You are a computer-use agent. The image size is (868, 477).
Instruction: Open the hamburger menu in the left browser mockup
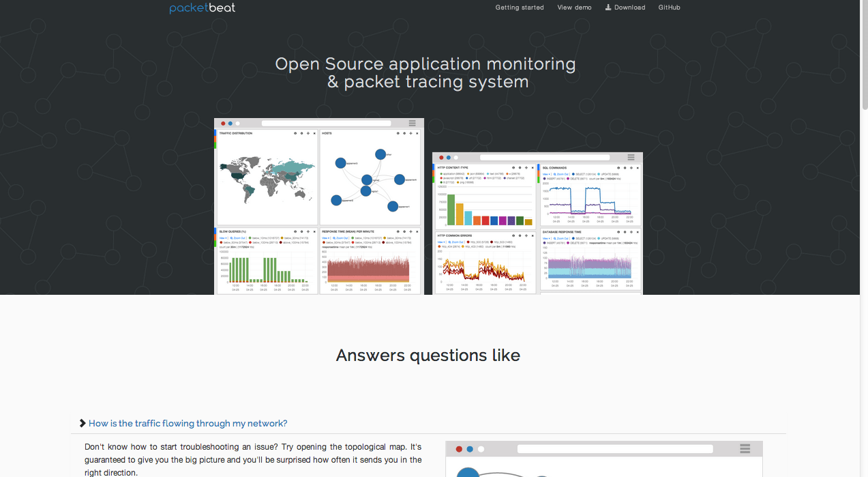click(x=412, y=123)
